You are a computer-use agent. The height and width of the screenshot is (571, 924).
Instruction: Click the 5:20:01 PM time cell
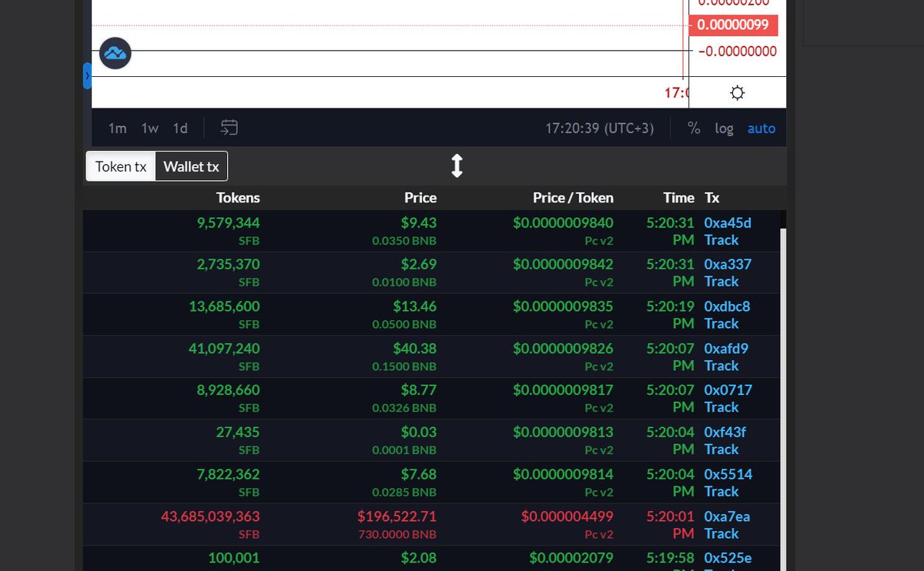670,525
